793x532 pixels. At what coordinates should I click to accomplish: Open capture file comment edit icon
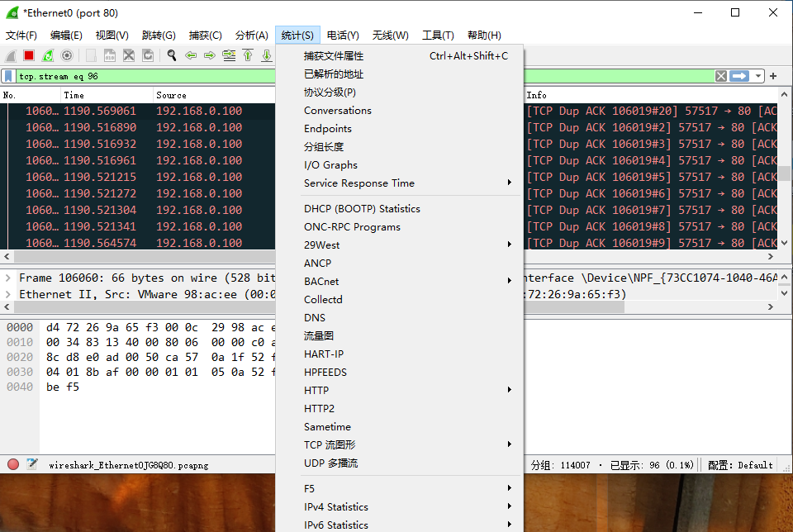coord(32,464)
